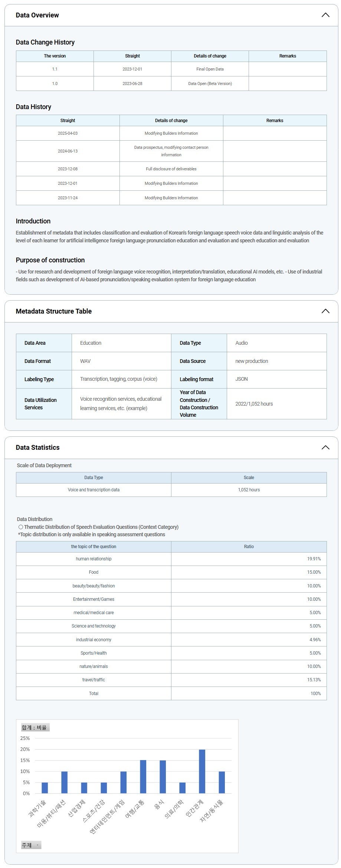Click the Data Overview section title
The height and width of the screenshot is (868, 341).
coord(37,15)
